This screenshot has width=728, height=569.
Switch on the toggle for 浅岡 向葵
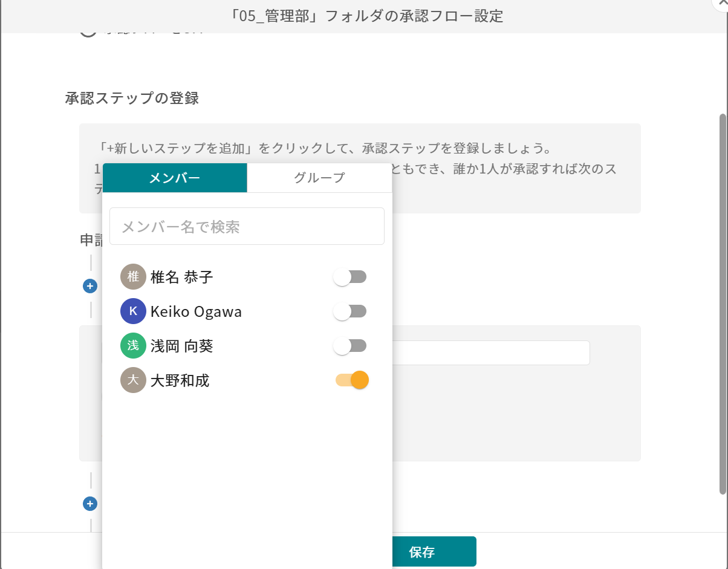pos(350,346)
